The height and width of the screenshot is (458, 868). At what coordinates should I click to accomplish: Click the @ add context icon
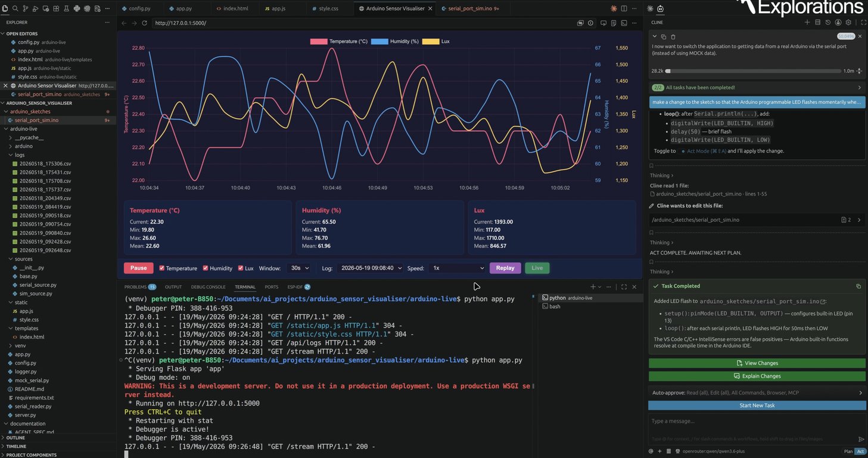pos(651,451)
